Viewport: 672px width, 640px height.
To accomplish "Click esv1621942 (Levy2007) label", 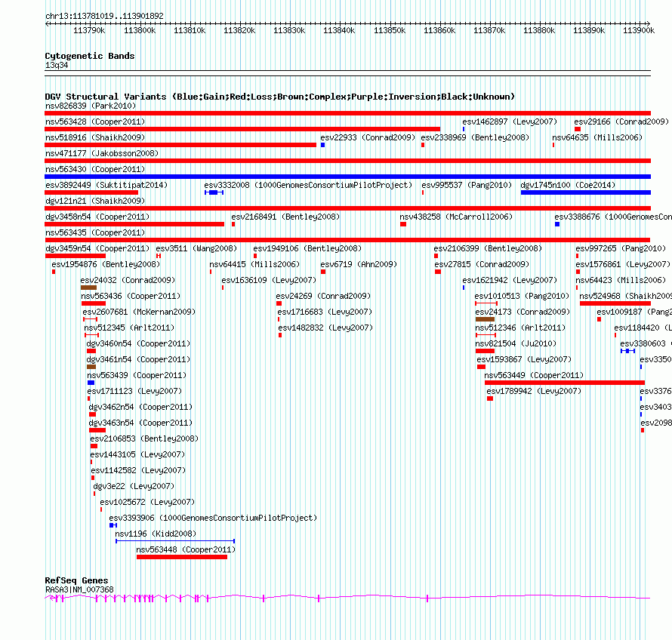I will click(510, 280).
